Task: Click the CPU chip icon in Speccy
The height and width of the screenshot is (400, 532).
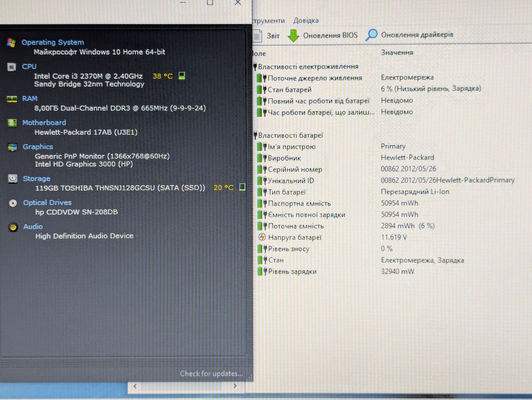Action: (12, 67)
